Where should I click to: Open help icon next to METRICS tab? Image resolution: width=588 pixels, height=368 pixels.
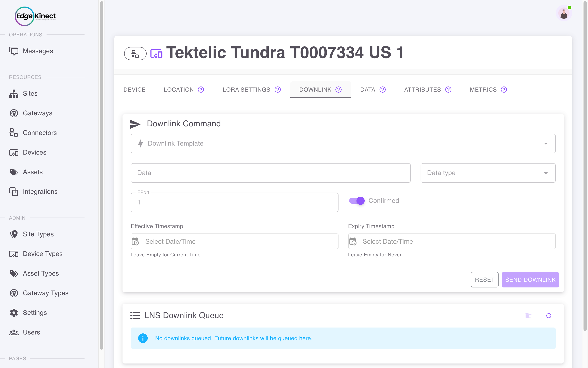coord(504,90)
